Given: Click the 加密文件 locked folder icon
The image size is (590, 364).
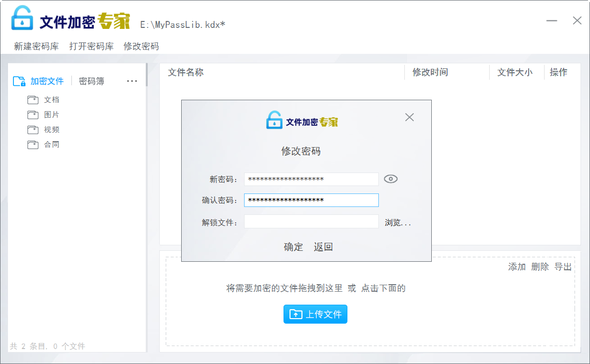Looking at the screenshot, I should click(19, 81).
